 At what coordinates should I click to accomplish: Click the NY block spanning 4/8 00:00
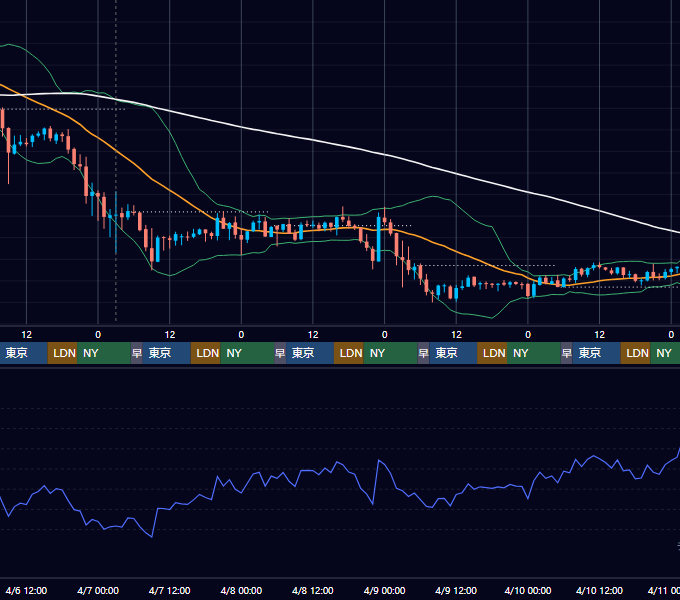247,353
